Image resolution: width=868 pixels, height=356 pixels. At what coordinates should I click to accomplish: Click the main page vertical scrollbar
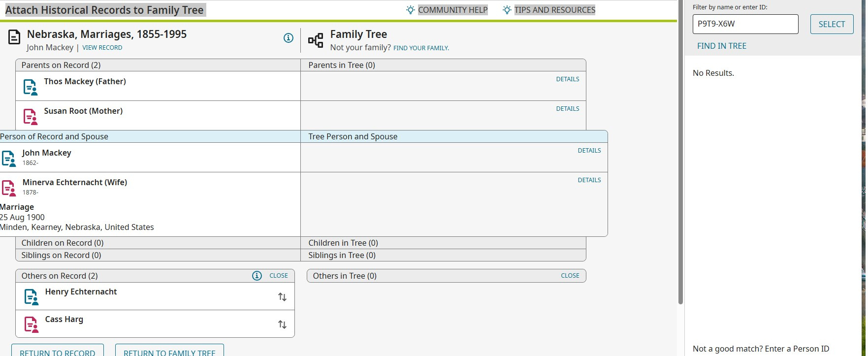[x=680, y=153]
